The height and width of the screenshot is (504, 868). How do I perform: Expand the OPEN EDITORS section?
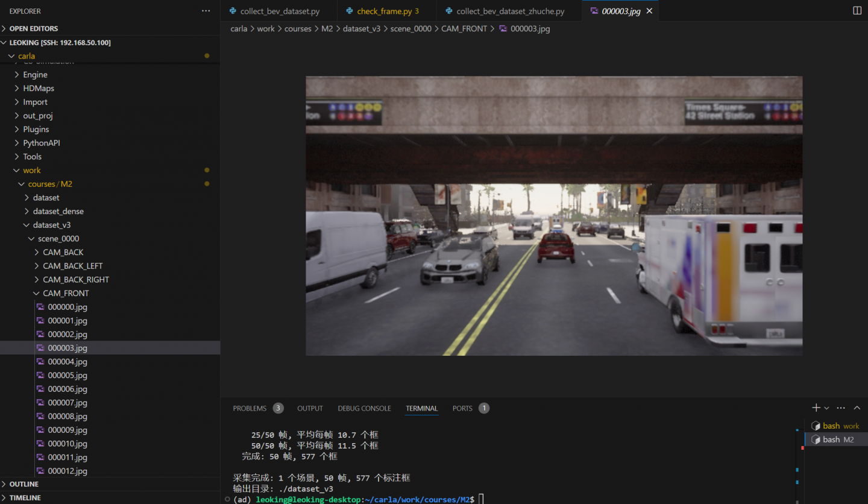(x=110, y=28)
